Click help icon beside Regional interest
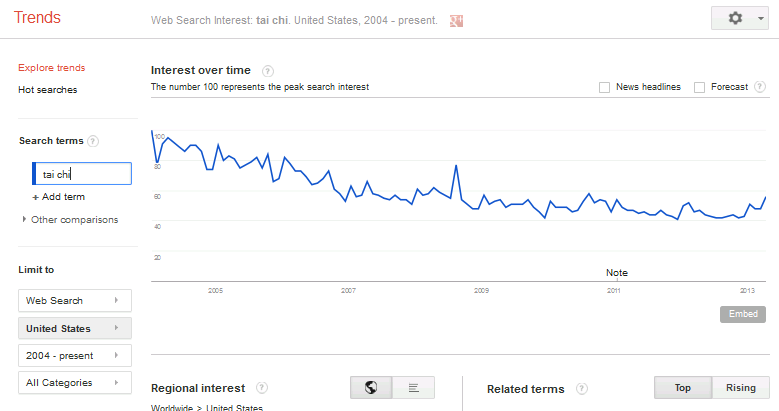Image resolution: width=779 pixels, height=411 pixels. [x=262, y=388]
